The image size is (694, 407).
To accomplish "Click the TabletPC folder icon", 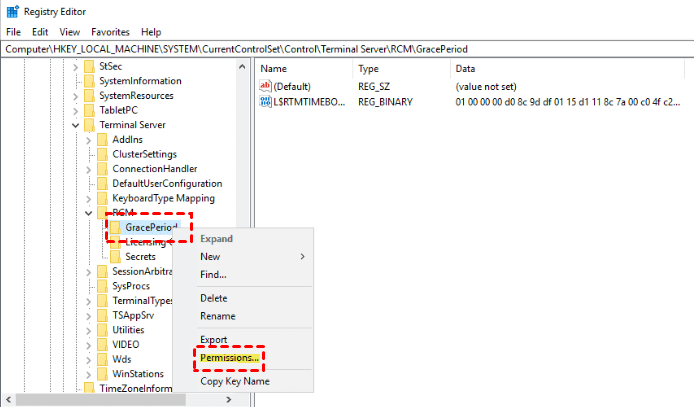I will (89, 110).
